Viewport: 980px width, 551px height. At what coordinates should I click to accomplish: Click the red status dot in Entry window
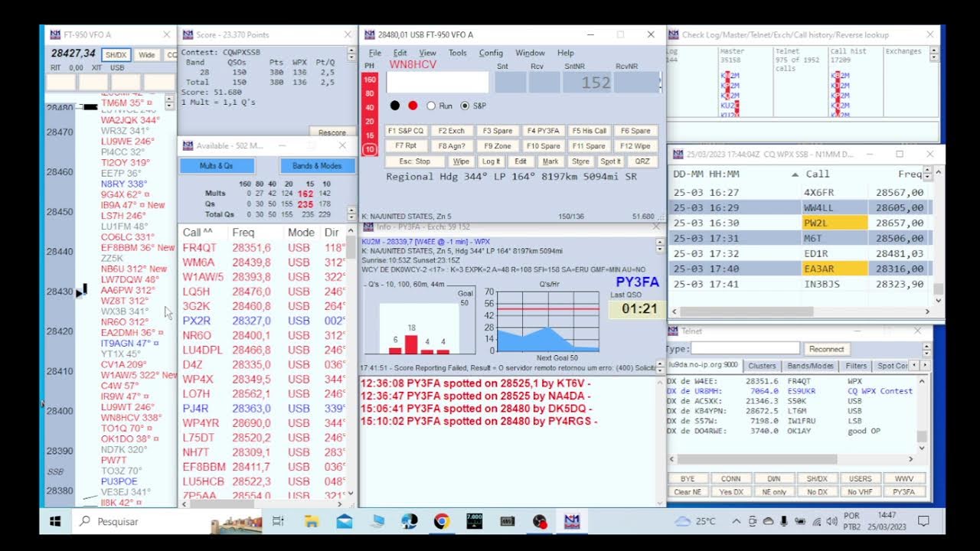(413, 106)
